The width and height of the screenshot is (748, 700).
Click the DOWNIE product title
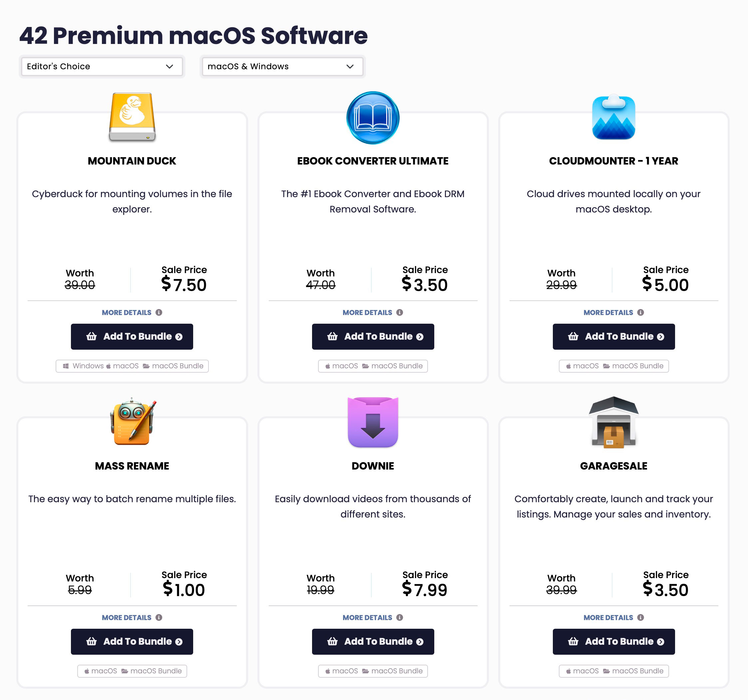coord(372,466)
